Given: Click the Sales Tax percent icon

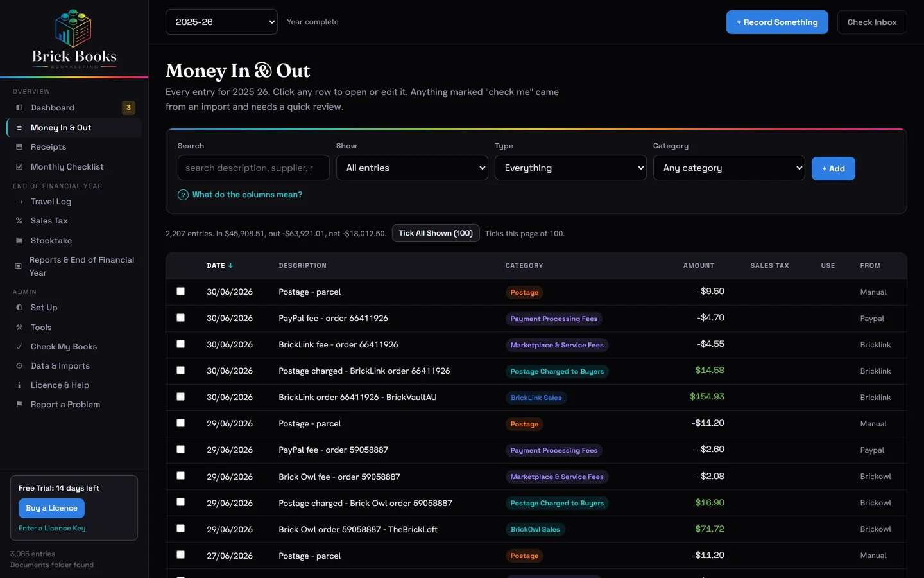Looking at the screenshot, I should coord(19,221).
